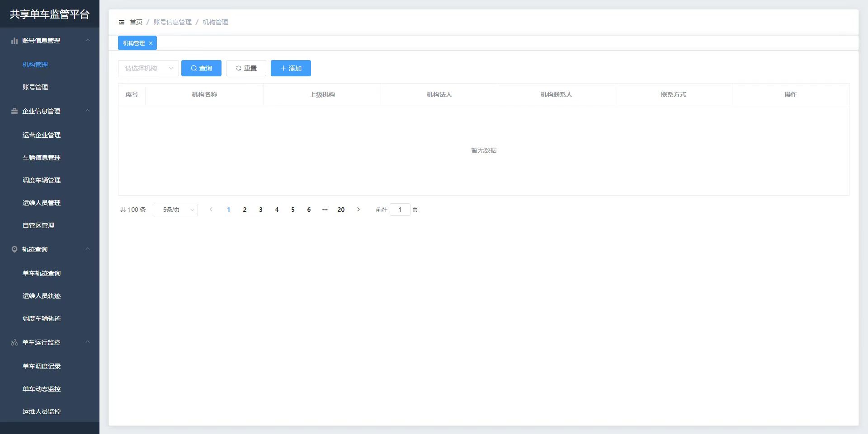Screen dimensions: 868x434
Task: Go to the next page arrow
Action: coord(359,210)
